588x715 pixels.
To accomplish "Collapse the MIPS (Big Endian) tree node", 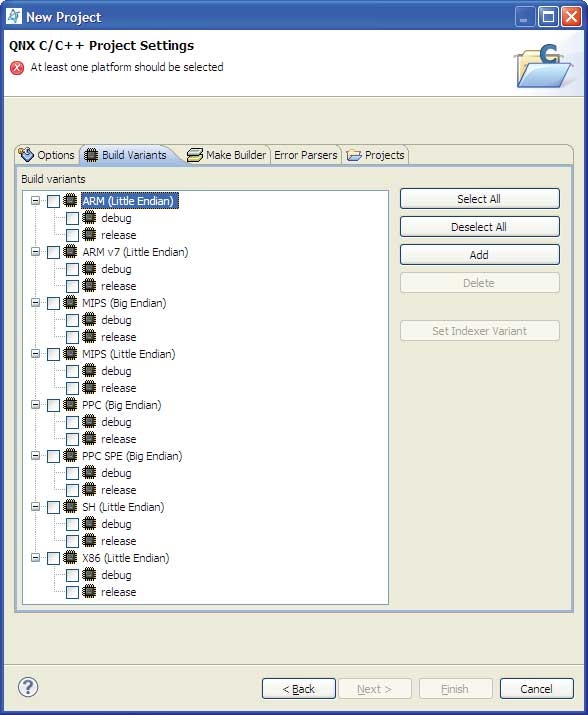I will (x=35, y=302).
